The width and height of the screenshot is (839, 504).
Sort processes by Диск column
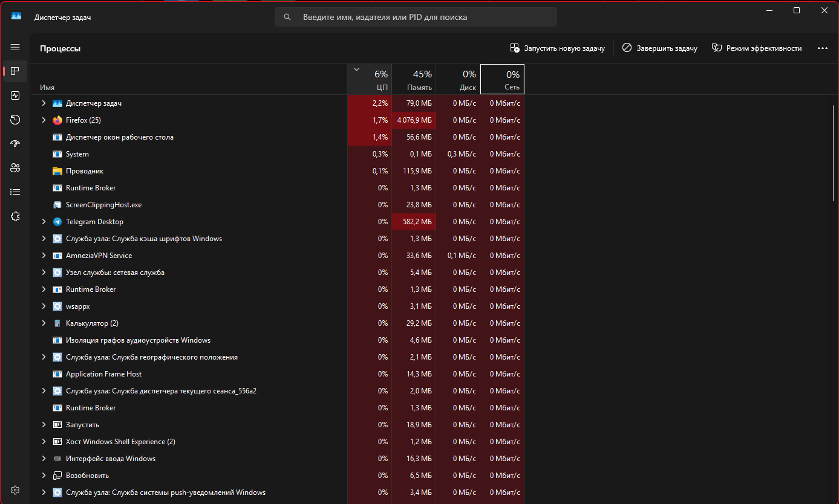pos(458,80)
